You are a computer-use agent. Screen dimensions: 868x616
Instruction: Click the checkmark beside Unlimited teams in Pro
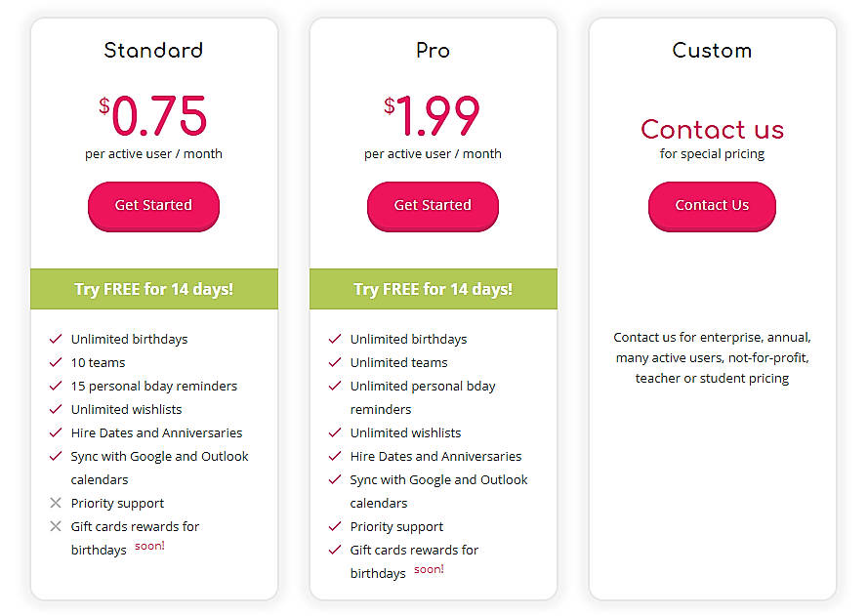tap(334, 362)
